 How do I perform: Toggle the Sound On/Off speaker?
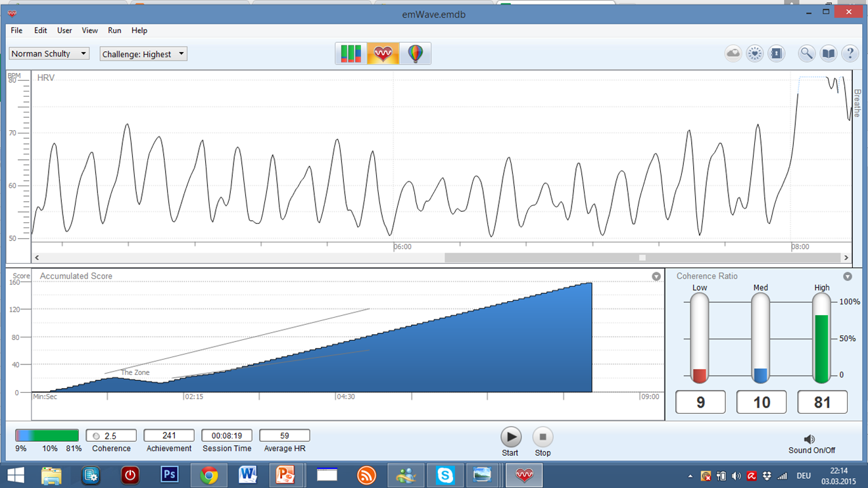pyautogui.click(x=809, y=439)
